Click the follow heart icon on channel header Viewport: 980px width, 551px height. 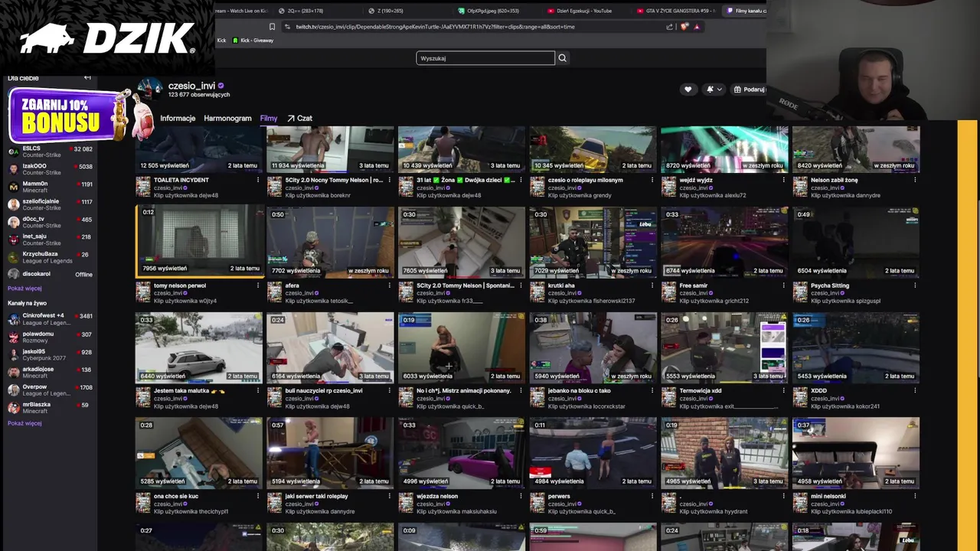coord(688,90)
